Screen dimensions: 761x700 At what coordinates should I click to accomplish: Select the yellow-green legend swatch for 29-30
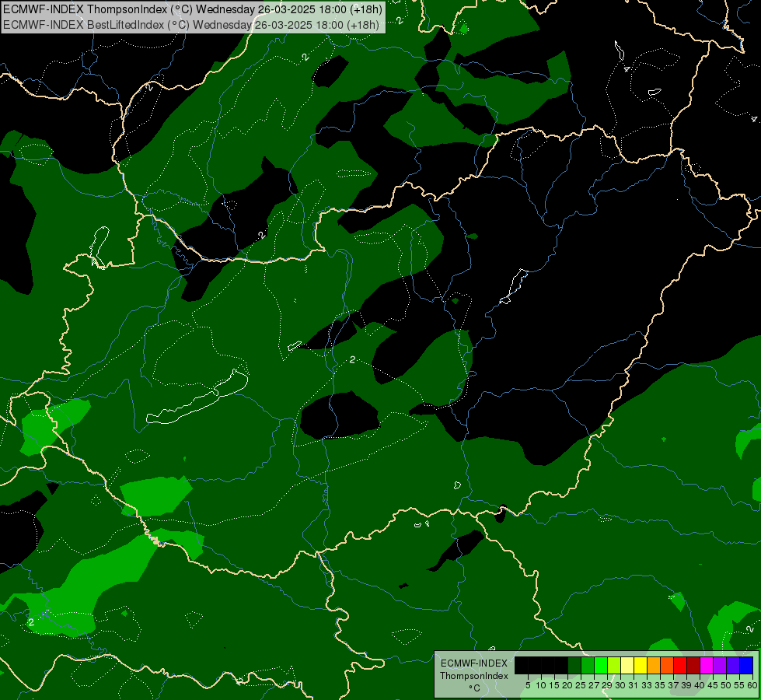point(614,665)
